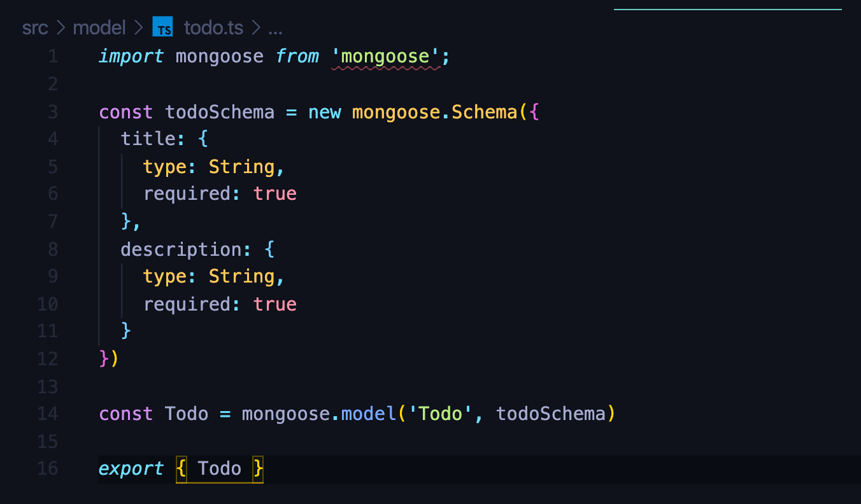The height and width of the screenshot is (504, 861).
Task: Expand the model folder breadcrumb entry
Action: [x=99, y=27]
